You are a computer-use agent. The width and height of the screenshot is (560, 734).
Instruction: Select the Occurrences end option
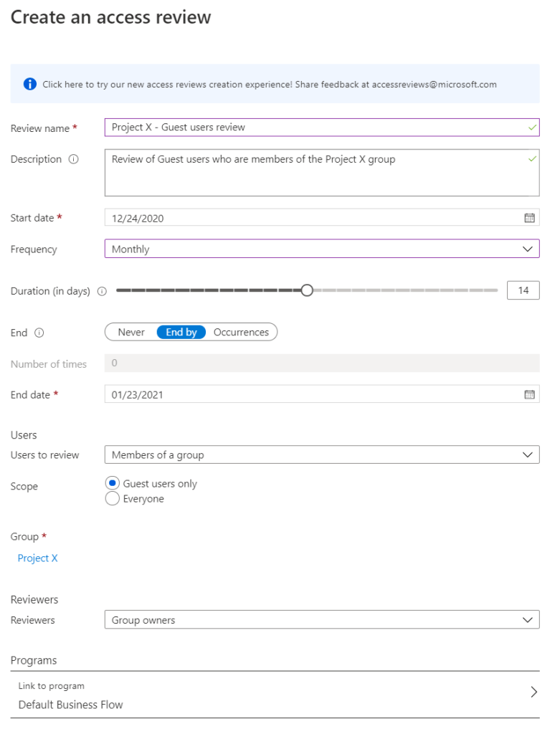point(241,332)
